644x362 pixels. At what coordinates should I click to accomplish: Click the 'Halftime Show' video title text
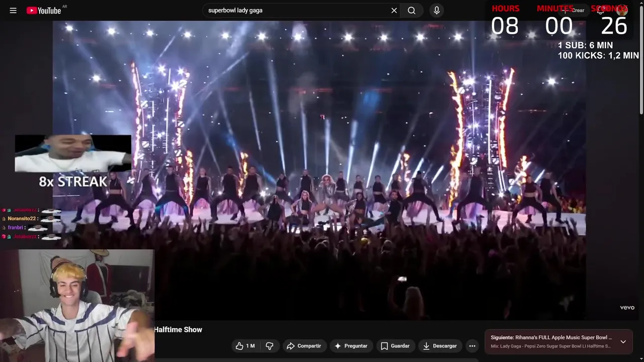click(178, 330)
